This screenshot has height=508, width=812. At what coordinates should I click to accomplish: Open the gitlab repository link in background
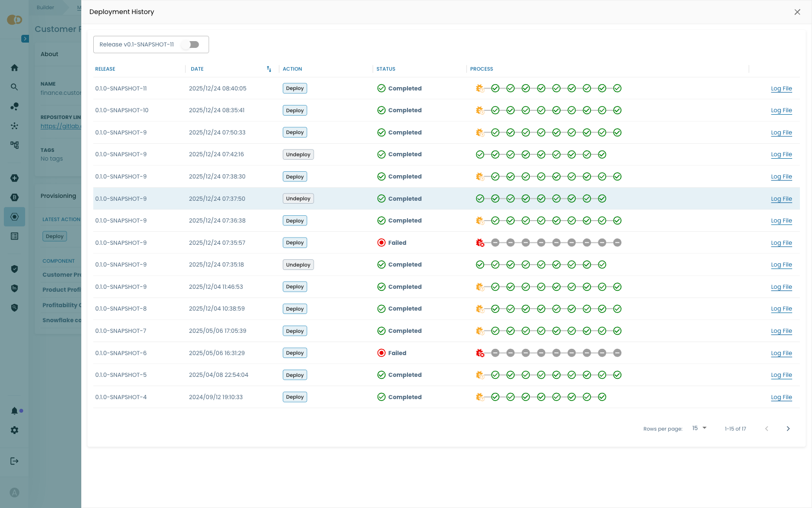click(x=61, y=126)
